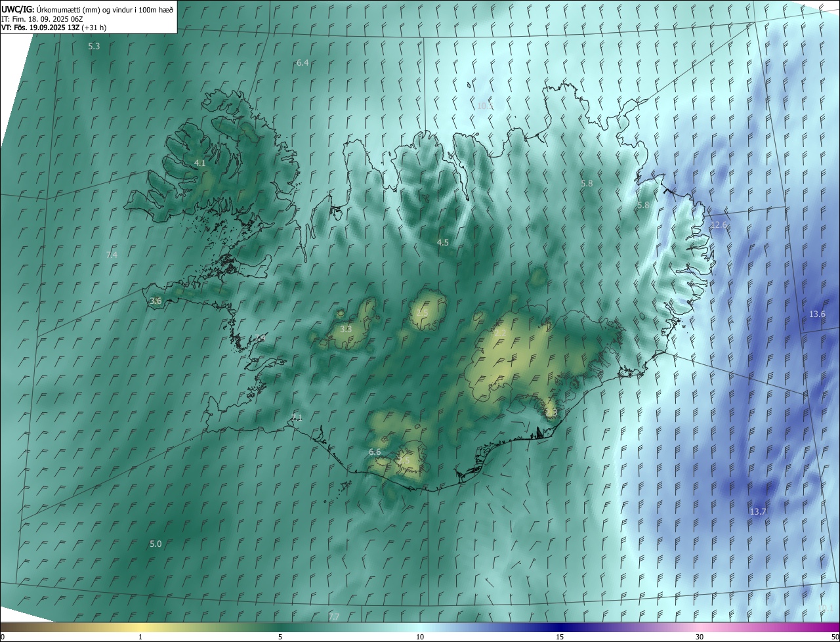Click the 7.1 value label on the map

pos(297,418)
